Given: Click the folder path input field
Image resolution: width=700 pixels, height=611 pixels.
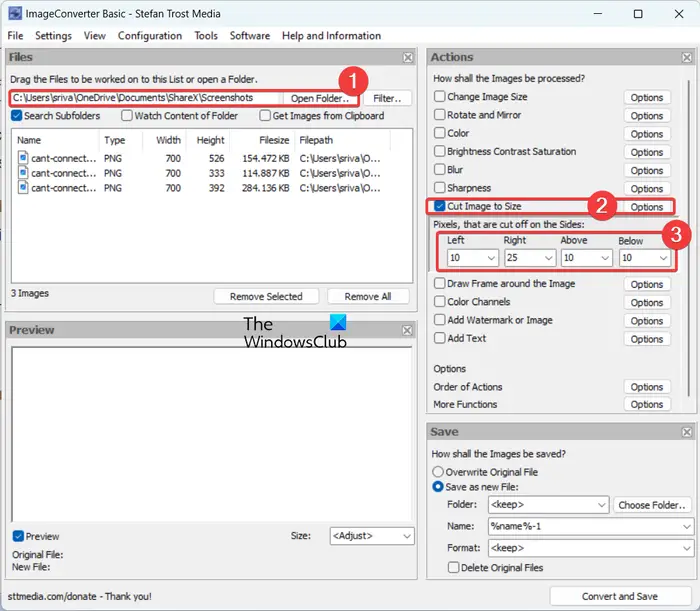Looking at the screenshot, I should 146,98.
